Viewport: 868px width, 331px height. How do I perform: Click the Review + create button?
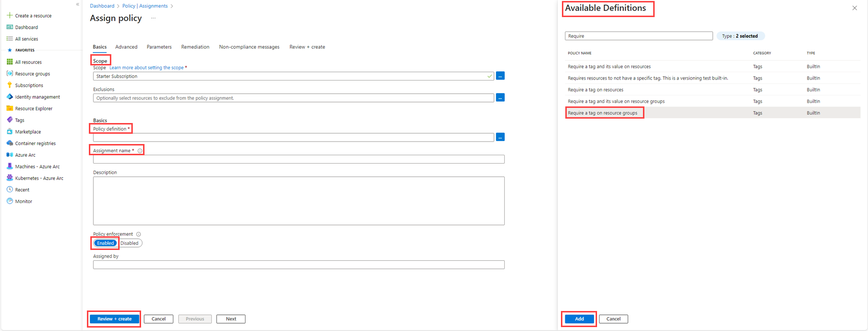click(114, 319)
